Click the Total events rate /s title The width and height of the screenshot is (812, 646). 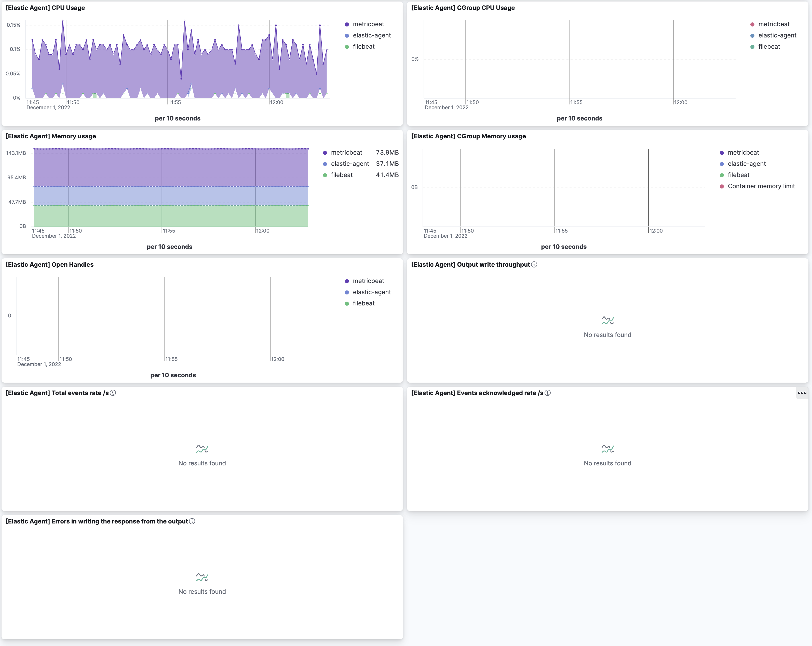[x=57, y=393]
